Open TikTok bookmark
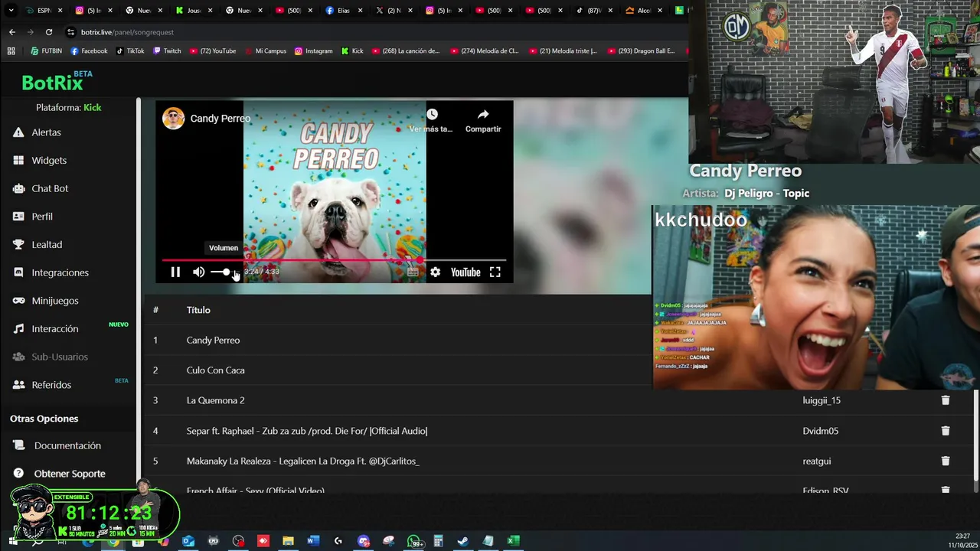 pos(130,51)
